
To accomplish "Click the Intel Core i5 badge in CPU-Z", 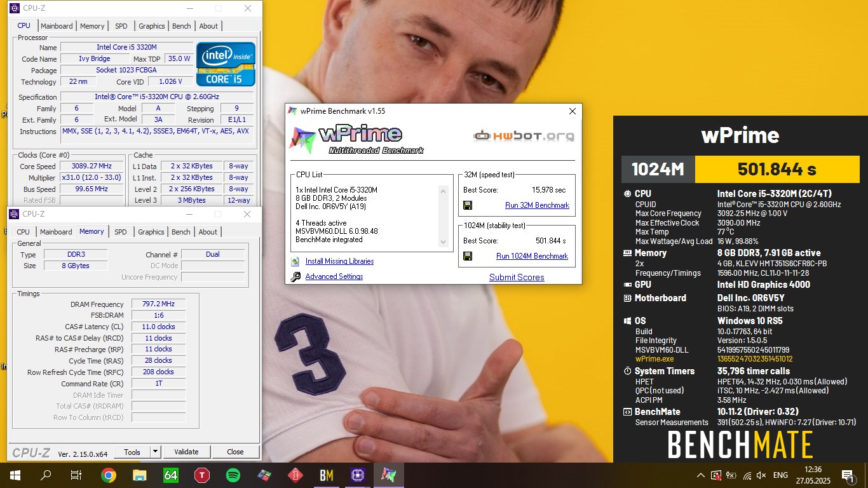I will 226,64.
